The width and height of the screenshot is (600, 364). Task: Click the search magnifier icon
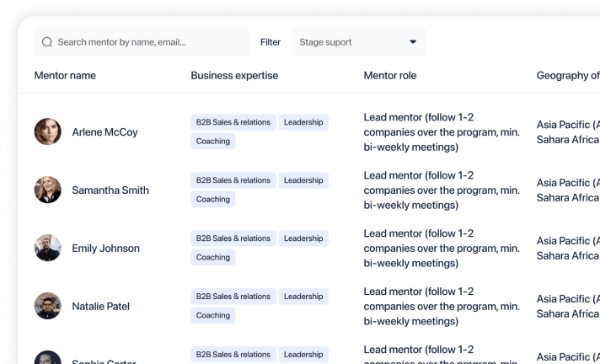tap(47, 42)
